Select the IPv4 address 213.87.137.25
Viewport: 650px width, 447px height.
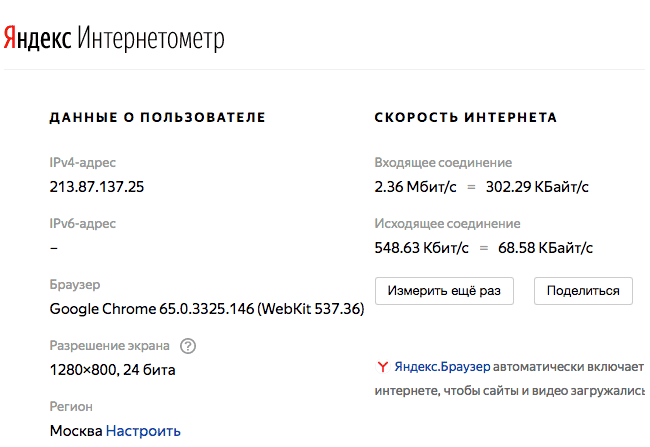pos(97,187)
